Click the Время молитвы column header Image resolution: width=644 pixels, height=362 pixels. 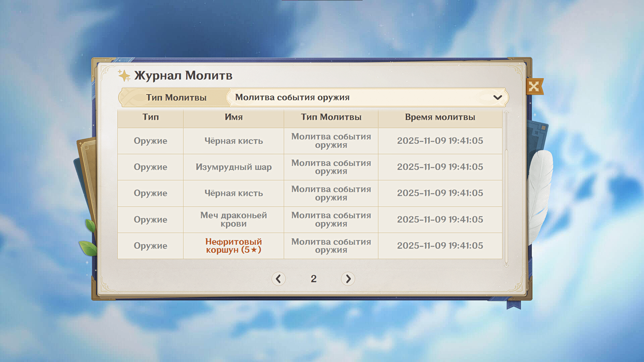point(440,117)
